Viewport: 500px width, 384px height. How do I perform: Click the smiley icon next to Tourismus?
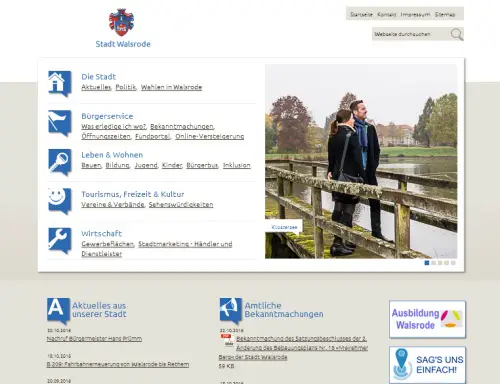60,201
